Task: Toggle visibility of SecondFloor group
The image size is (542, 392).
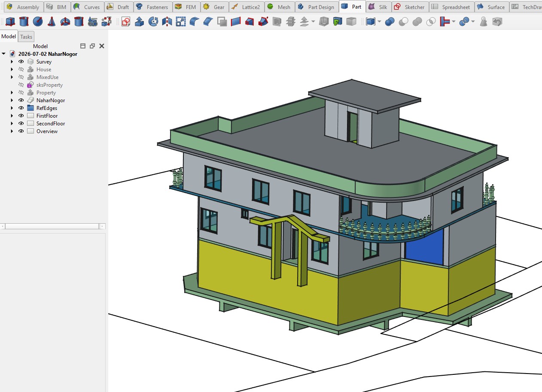Action: click(21, 124)
